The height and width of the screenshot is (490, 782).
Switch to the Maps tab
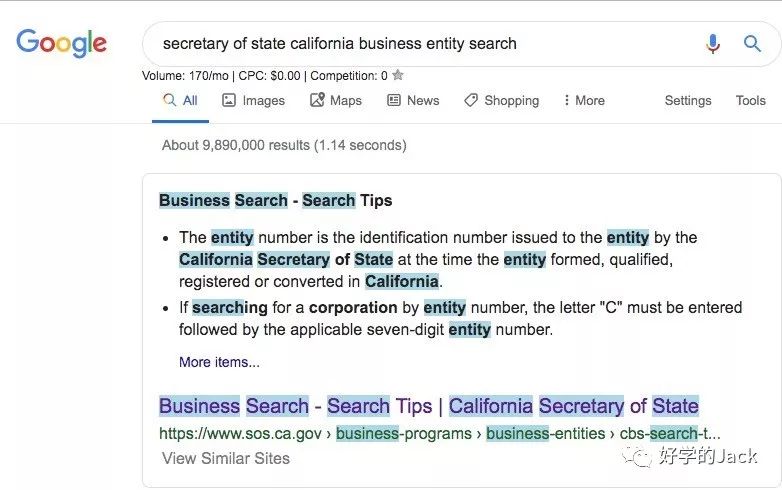345,100
